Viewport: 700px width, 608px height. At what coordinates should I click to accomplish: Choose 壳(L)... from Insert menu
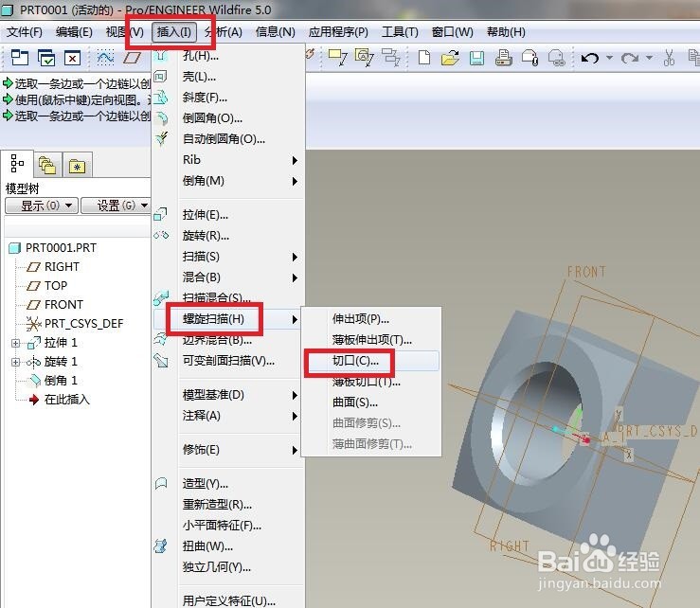[199, 77]
